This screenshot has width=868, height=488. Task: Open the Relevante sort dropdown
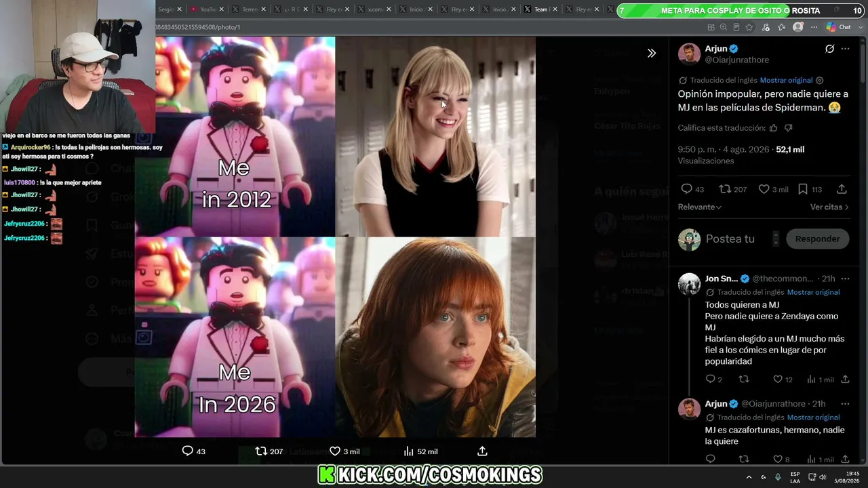[700, 207]
